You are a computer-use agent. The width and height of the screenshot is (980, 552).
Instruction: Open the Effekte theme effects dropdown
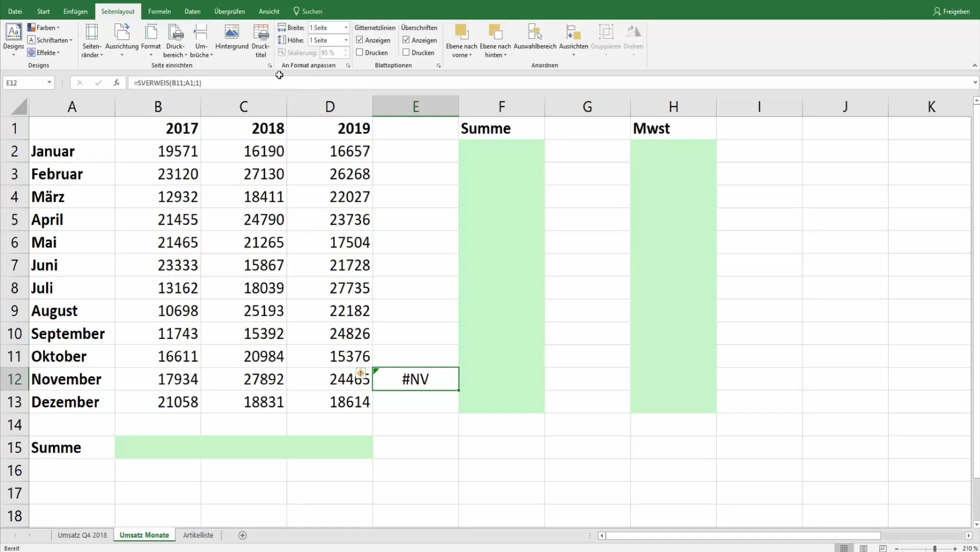(44, 52)
